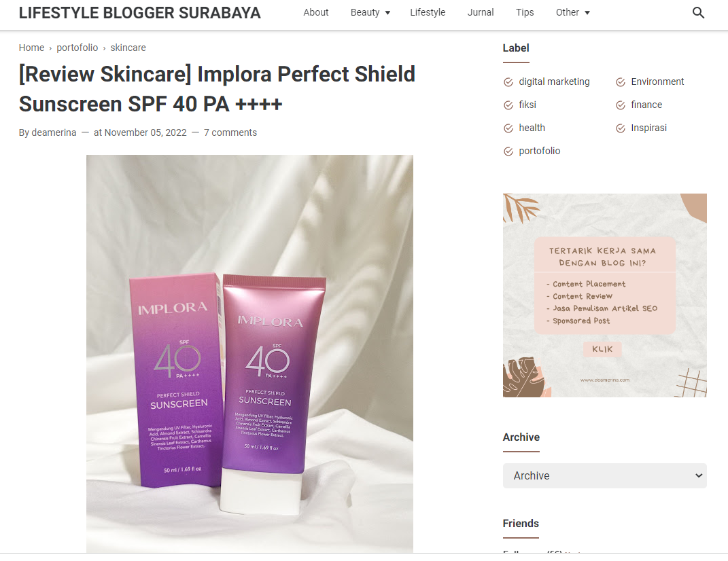The width and height of the screenshot is (728, 561).
Task: Open the About menu item
Action: (315, 12)
